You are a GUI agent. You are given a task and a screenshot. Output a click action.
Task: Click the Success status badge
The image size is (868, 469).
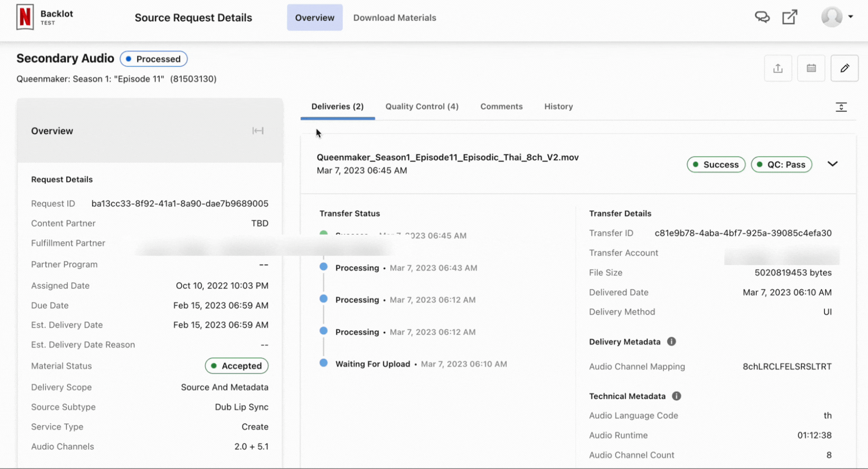point(716,165)
